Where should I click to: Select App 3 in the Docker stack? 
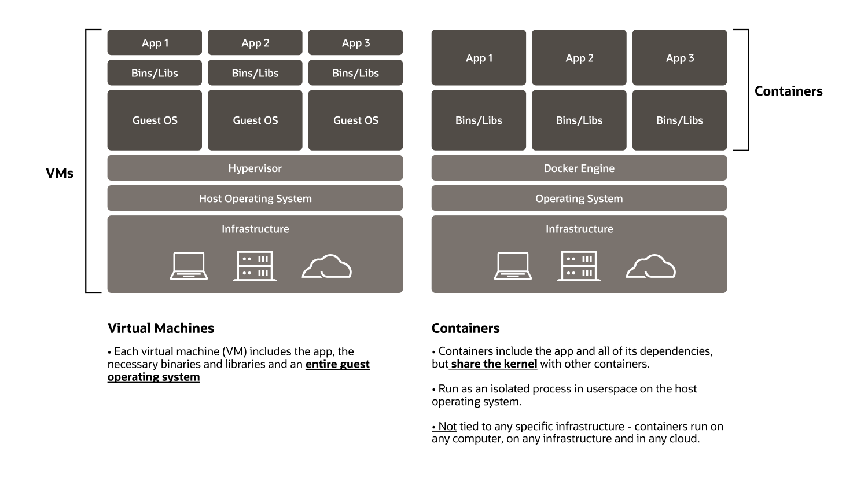(x=679, y=57)
